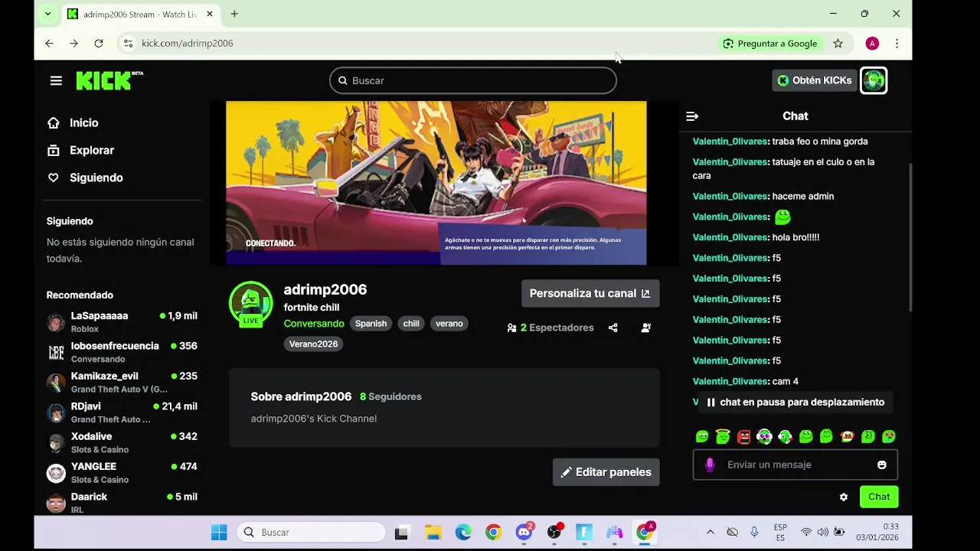Screen dimensions: 980x551
Task: Open the Chrome tab search dropdown
Action: pyautogui.click(x=47, y=14)
